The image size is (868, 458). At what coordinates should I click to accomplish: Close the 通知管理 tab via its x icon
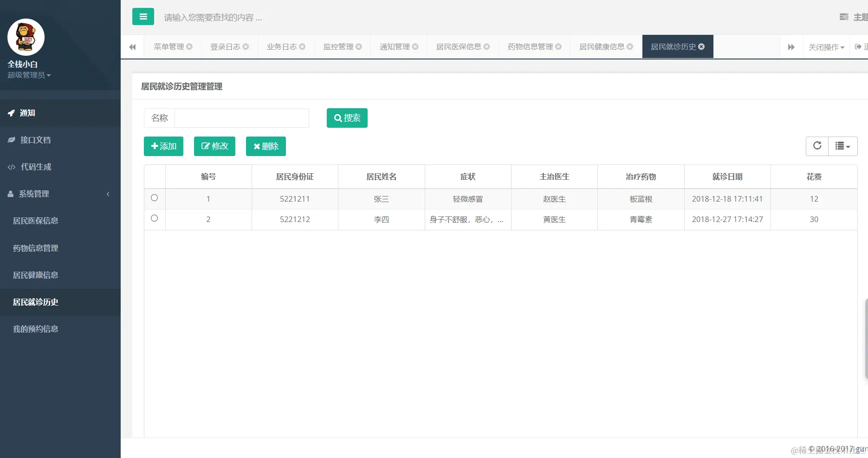pyautogui.click(x=415, y=46)
